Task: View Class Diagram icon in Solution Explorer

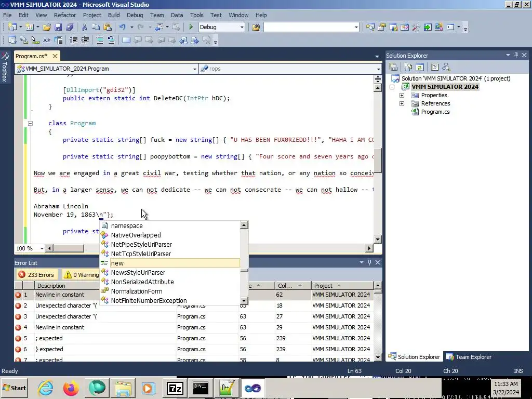Action: [446, 67]
